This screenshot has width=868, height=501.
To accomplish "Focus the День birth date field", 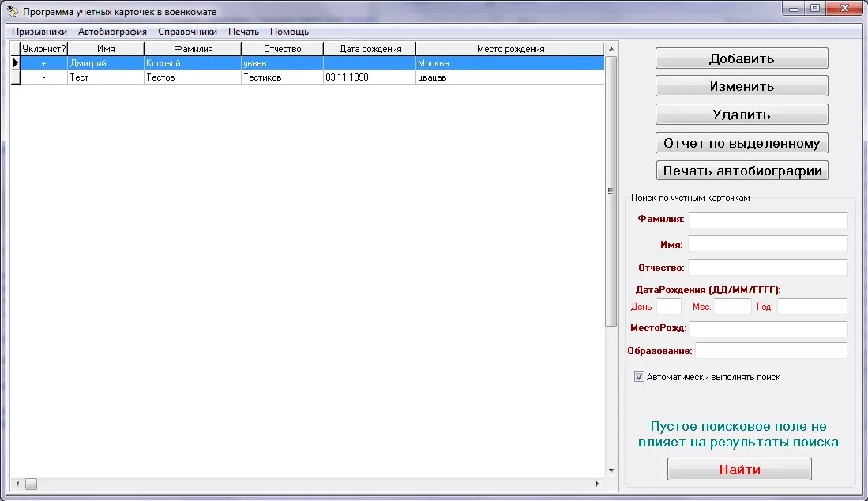I will [669, 306].
